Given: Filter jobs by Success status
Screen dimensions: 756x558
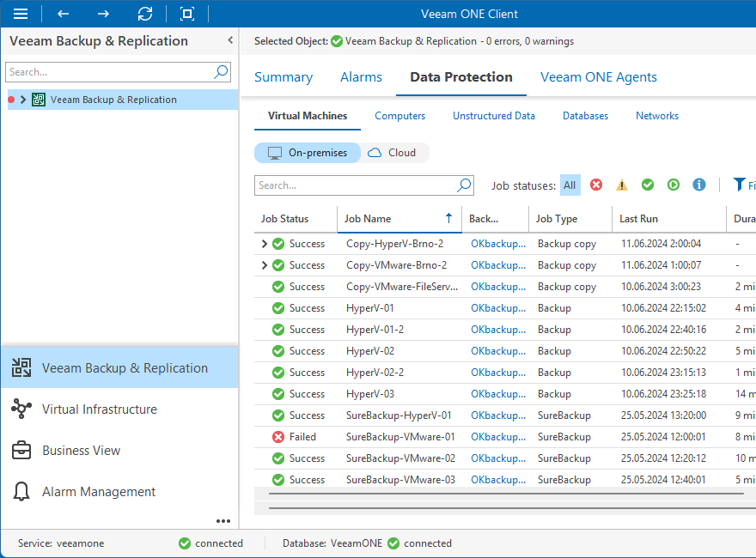Looking at the screenshot, I should coord(648,185).
